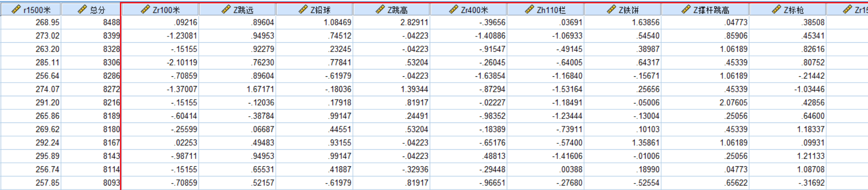Click Z跳远 cell .06687
Image resolution: width=868 pixels, height=190 pixels.
237,129
